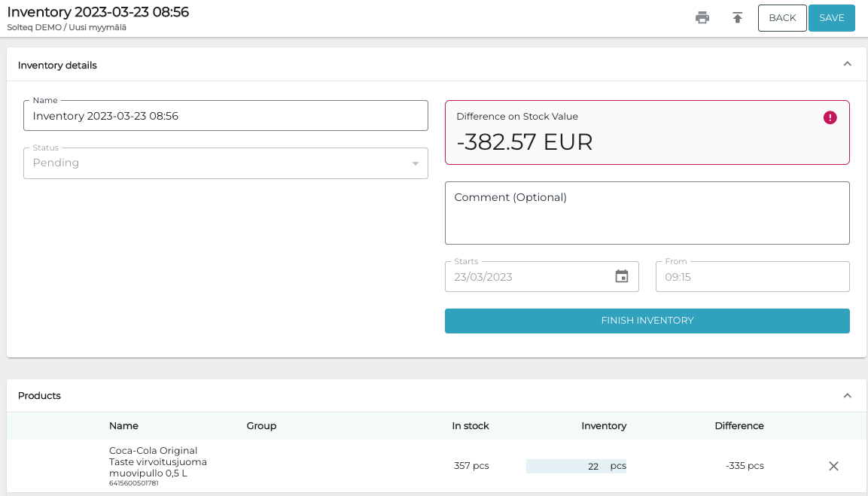Click the Group column header
The width and height of the screenshot is (868, 496).
pos(261,426)
